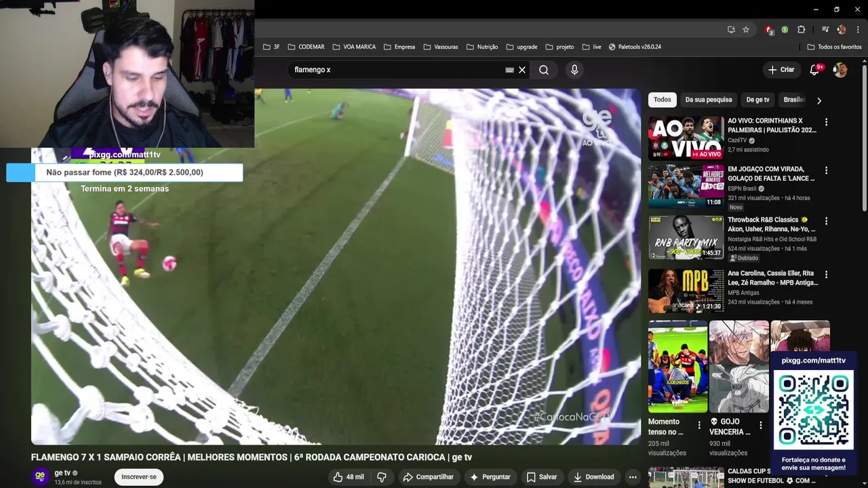Click the CazéTV channel name
The image size is (868, 488).
pyautogui.click(x=737, y=140)
